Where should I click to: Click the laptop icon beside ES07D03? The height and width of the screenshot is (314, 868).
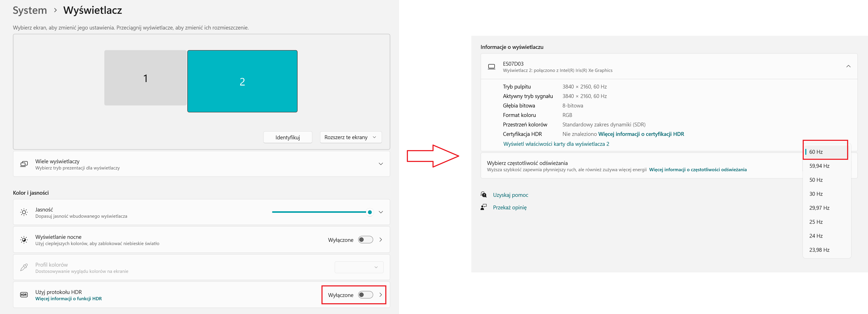[x=492, y=67]
